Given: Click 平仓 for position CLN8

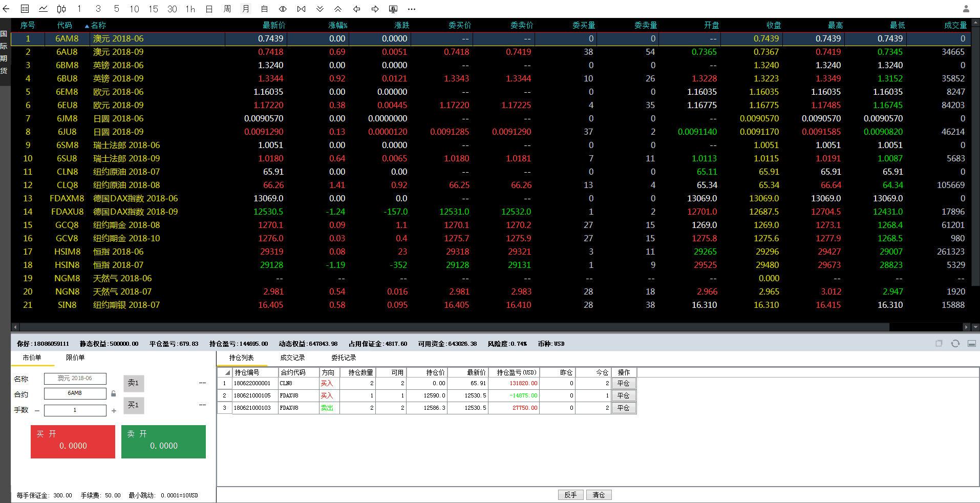Looking at the screenshot, I should [x=623, y=383].
